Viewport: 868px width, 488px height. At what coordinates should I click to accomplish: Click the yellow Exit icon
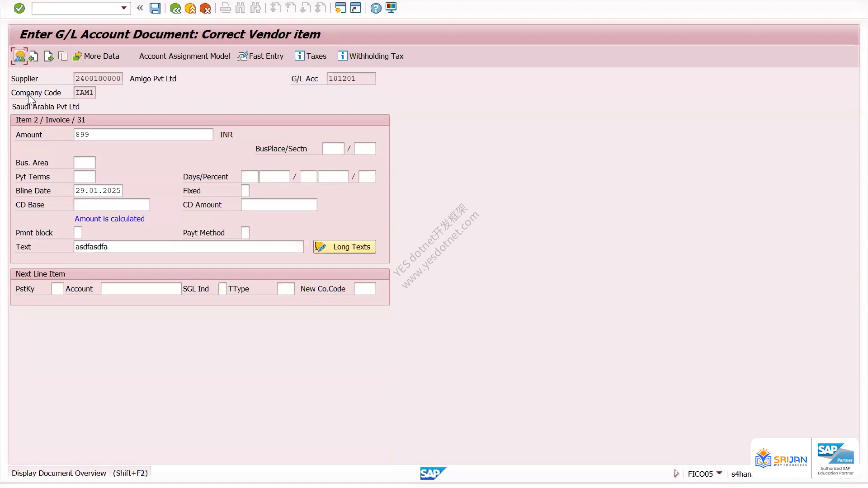click(190, 8)
